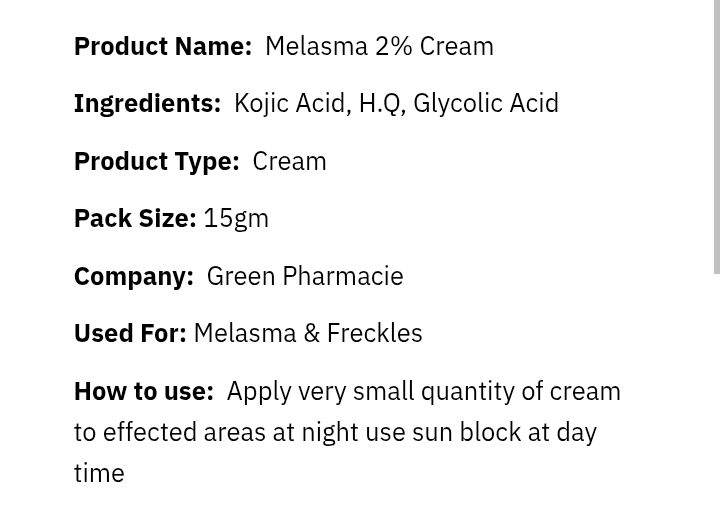The image size is (720, 507).
Task: Click the "Glycolic Acid" ingredient text
Action: [485, 103]
